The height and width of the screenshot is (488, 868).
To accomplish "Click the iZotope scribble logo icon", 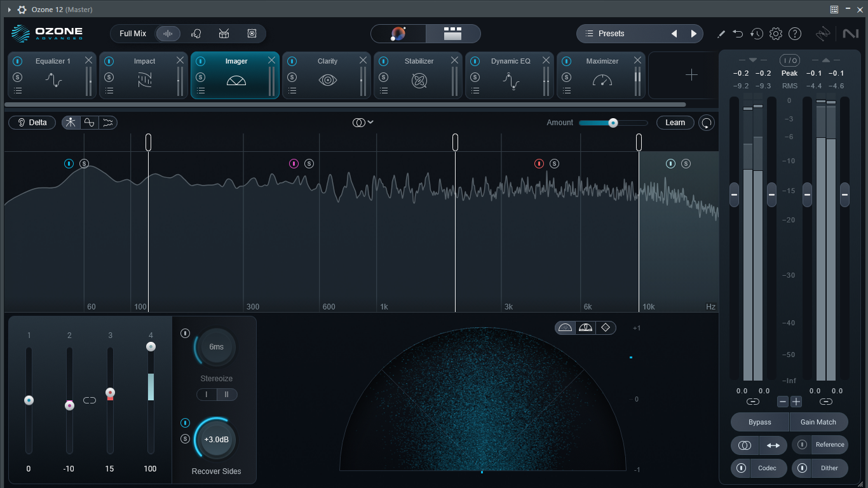I will (823, 34).
